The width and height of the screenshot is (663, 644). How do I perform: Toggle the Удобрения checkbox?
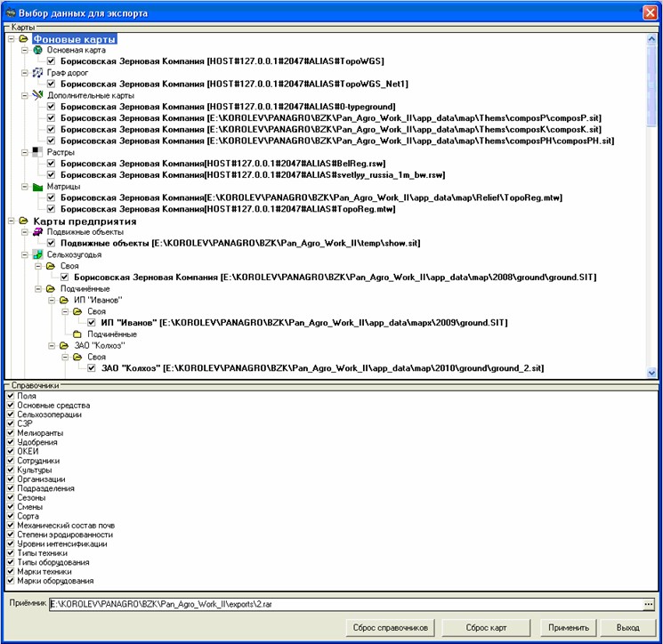pos(11,442)
